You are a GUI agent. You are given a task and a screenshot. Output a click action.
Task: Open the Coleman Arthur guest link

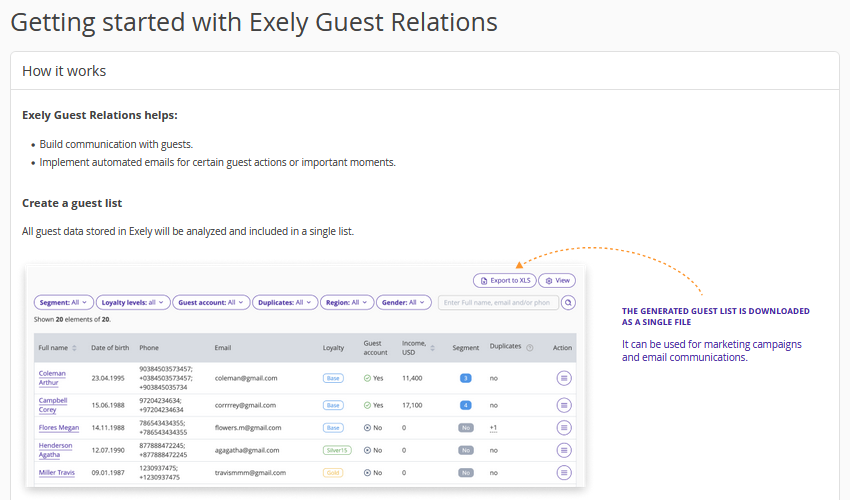pos(51,378)
